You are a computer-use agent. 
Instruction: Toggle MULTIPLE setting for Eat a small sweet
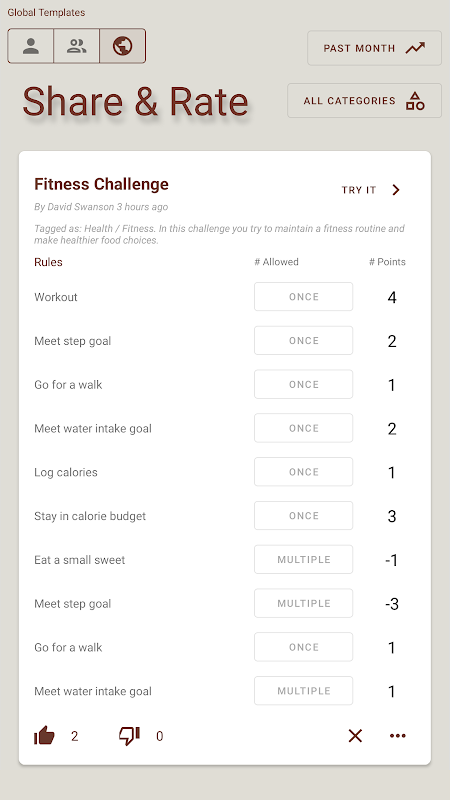(x=304, y=560)
